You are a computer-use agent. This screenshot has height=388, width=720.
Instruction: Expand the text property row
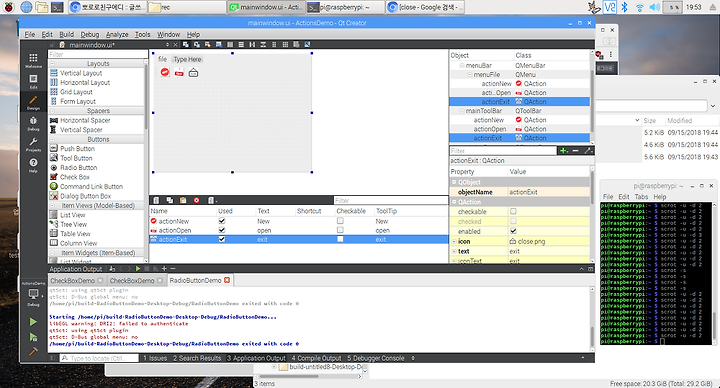point(454,252)
